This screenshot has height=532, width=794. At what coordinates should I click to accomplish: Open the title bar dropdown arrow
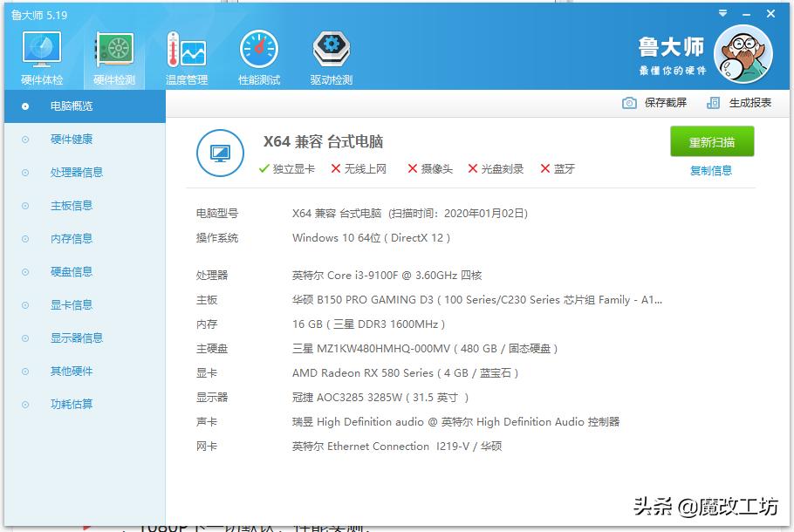point(722,13)
